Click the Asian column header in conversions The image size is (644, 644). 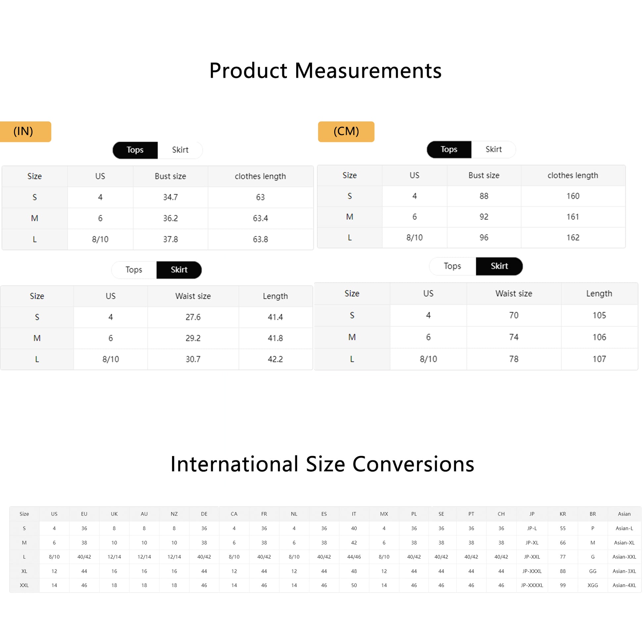[x=624, y=514]
